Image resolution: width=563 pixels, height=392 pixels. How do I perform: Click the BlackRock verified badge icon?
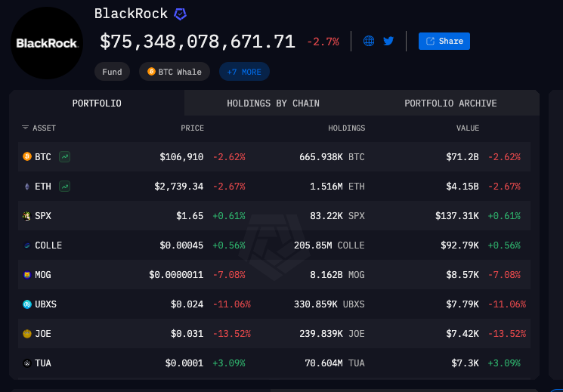180,14
